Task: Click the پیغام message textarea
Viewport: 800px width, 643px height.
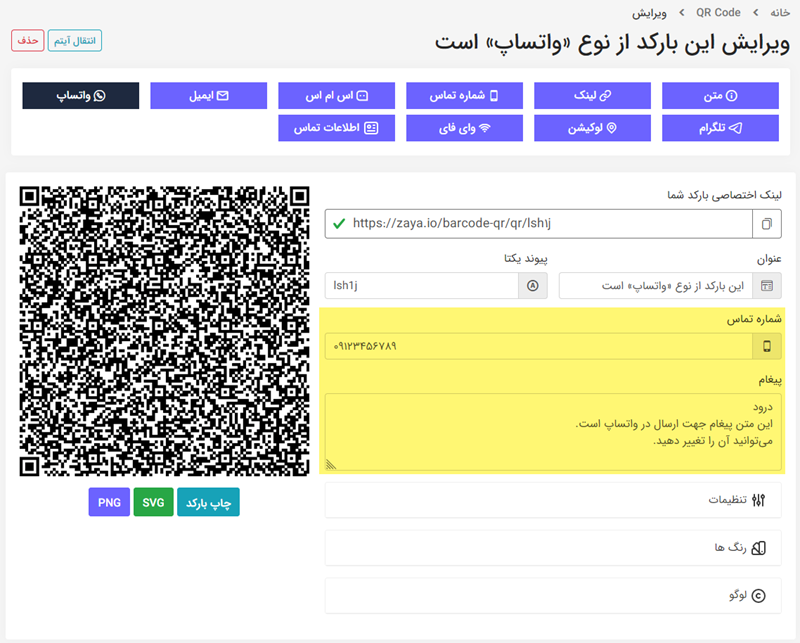Action: (553, 432)
